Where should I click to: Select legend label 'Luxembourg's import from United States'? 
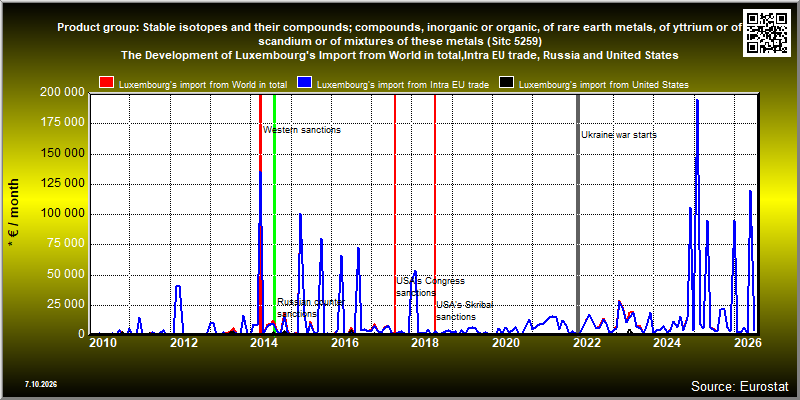tap(604, 85)
